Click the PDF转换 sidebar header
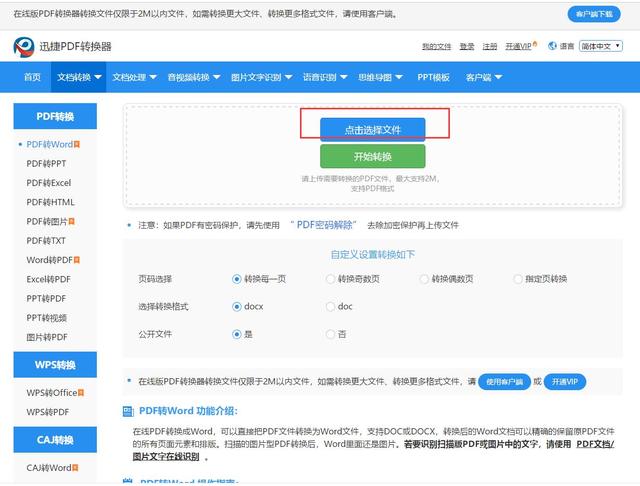This screenshot has height=486, width=640. pyautogui.click(x=55, y=116)
